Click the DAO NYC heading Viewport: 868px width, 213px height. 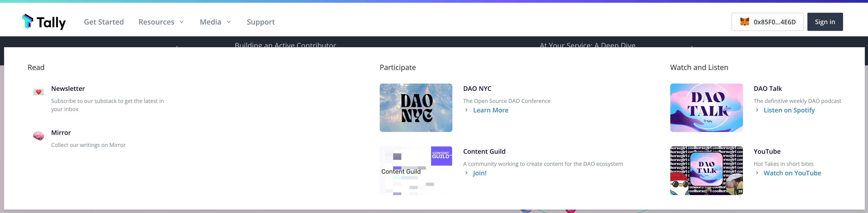(x=477, y=89)
